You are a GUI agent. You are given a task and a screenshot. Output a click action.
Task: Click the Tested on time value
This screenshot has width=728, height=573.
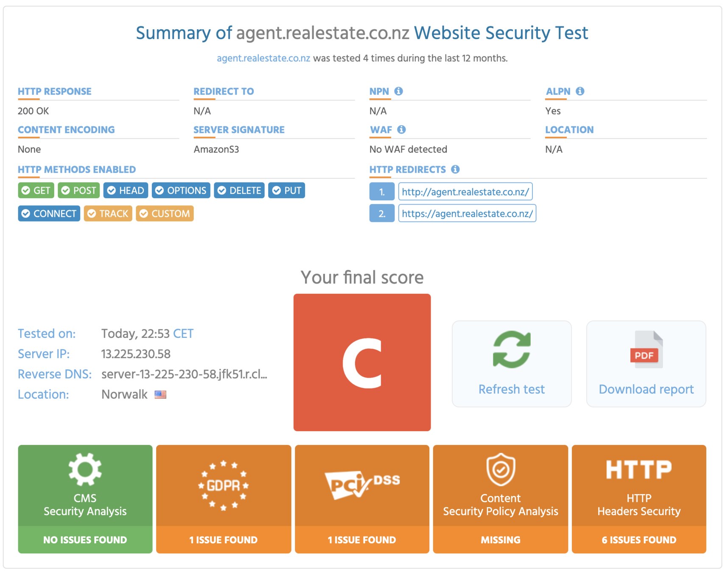coord(135,334)
